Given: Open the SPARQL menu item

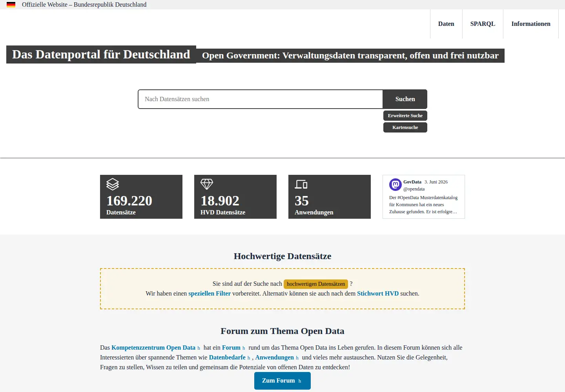Looking at the screenshot, I should [x=483, y=24].
